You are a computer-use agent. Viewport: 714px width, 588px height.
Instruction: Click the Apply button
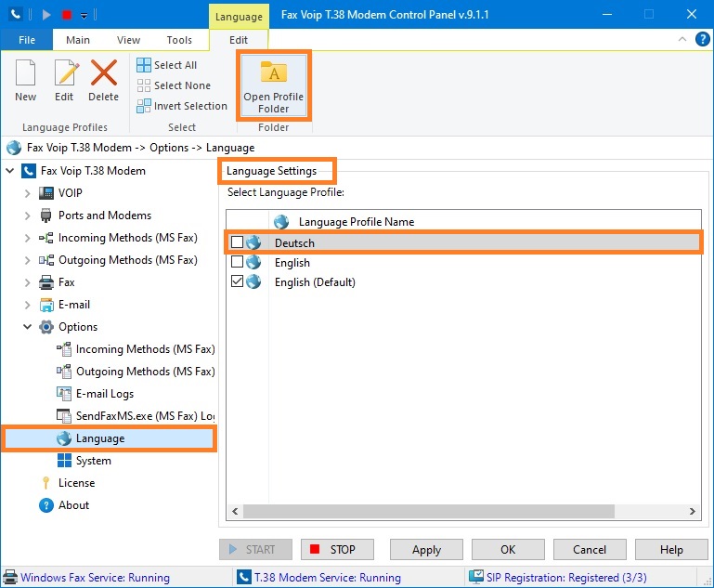tap(427, 549)
